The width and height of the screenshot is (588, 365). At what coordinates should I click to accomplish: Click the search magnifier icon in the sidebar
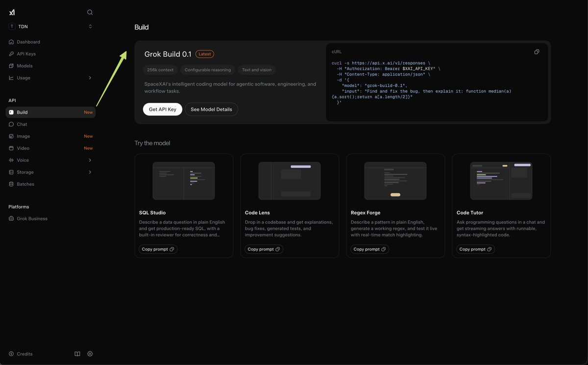[90, 12]
